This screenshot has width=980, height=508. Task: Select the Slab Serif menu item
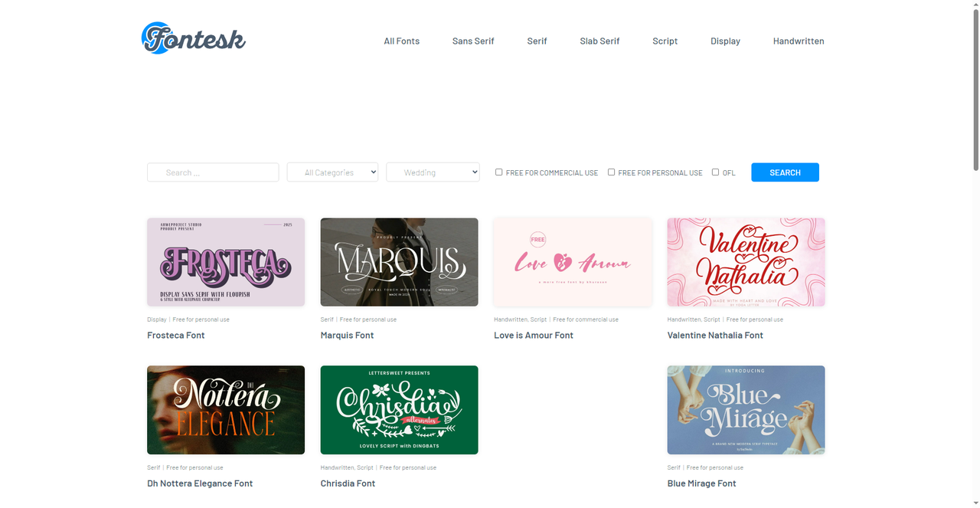click(599, 41)
